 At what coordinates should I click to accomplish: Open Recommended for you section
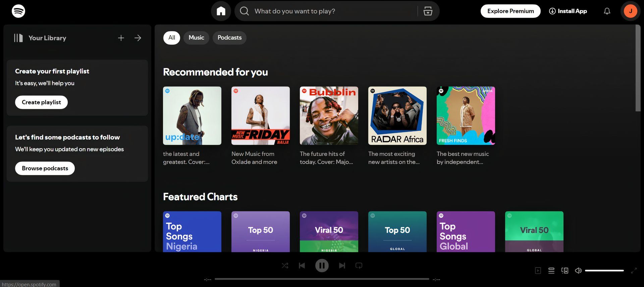point(215,72)
